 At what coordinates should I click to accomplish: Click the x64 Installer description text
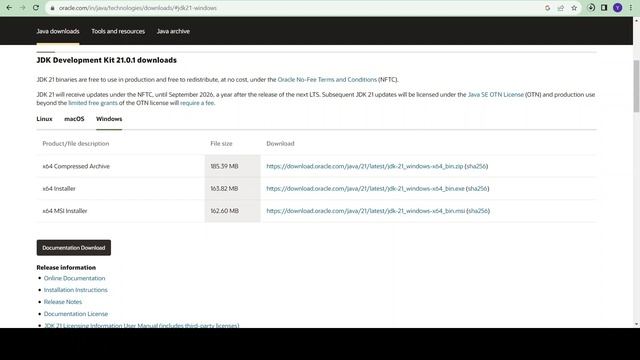coord(59,189)
